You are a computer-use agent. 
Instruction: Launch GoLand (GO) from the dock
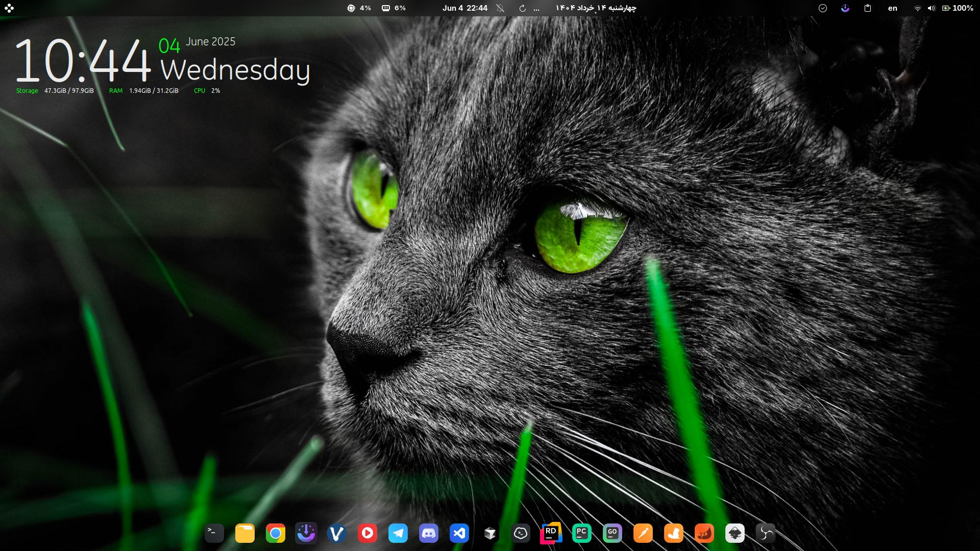(612, 533)
